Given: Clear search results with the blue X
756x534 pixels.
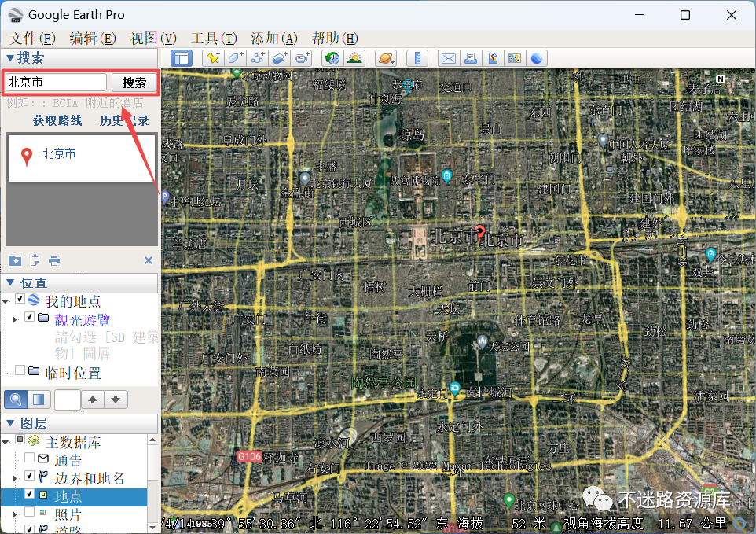Looking at the screenshot, I should point(149,260).
